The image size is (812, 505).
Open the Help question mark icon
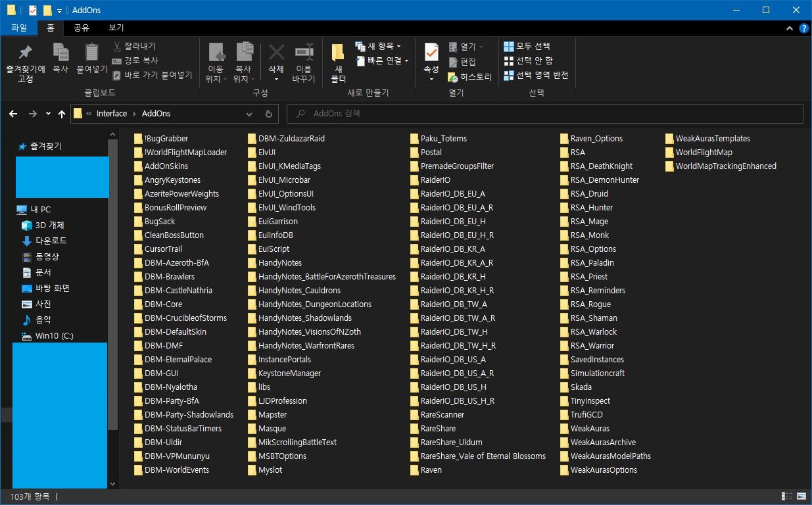pyautogui.click(x=803, y=28)
